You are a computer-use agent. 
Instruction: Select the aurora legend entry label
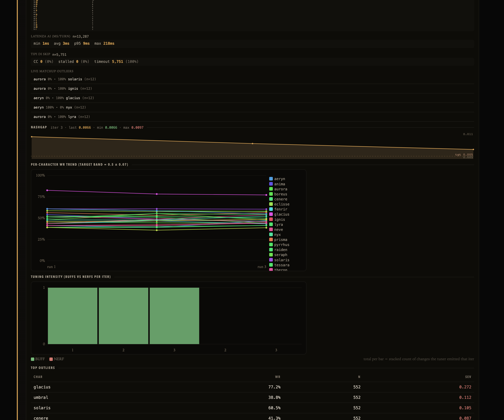281,189
